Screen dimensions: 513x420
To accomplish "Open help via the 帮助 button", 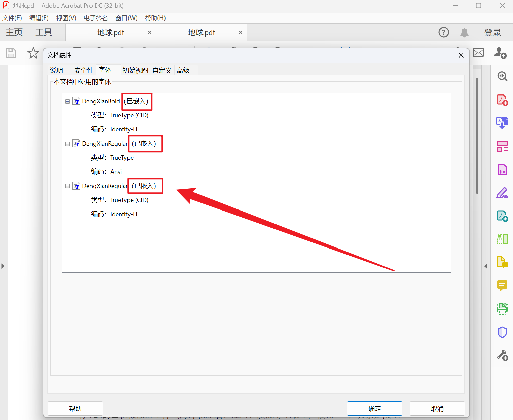I will click(75, 408).
